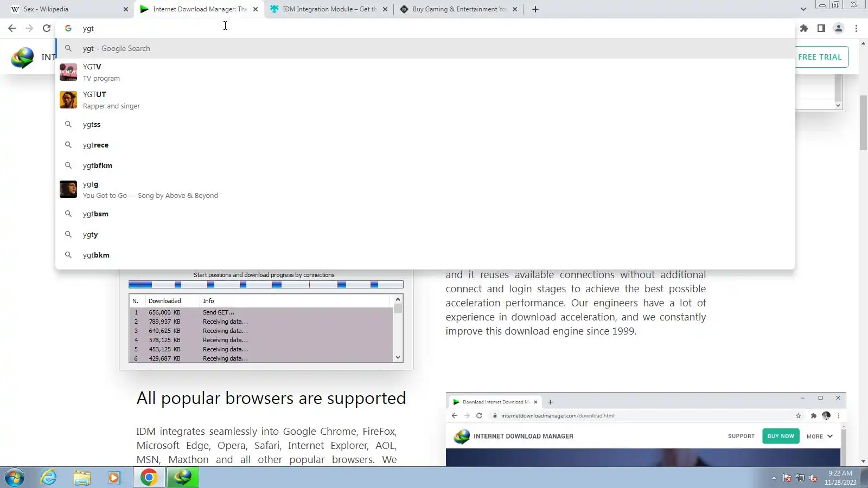Click the Google icon in the address bar
Image resolution: width=868 pixels, height=488 pixels.
(x=68, y=28)
